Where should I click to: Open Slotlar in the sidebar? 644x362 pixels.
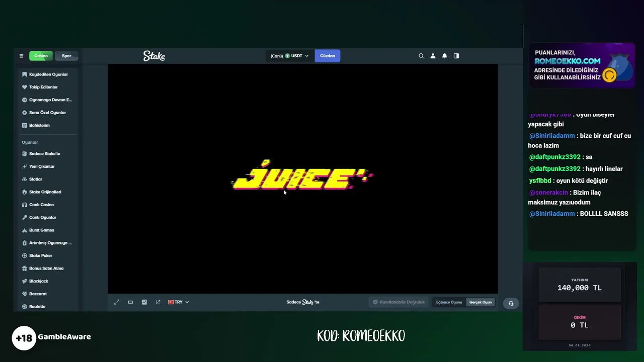(36, 179)
